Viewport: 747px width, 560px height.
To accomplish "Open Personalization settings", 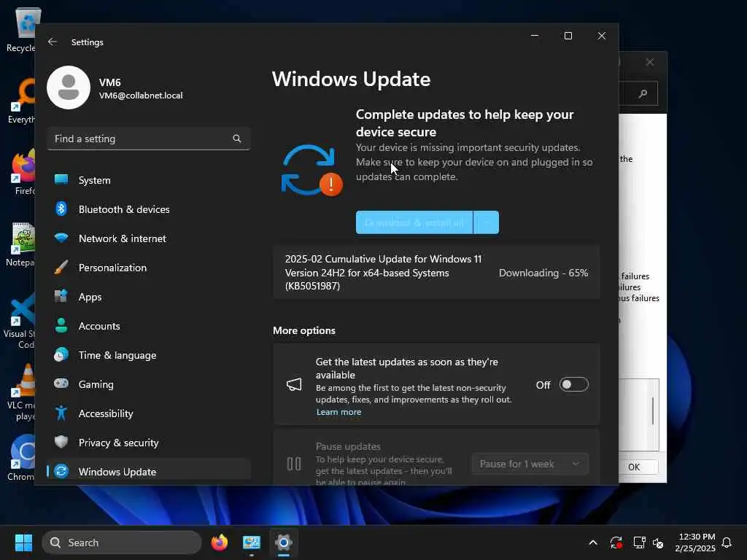I will [x=149, y=268].
